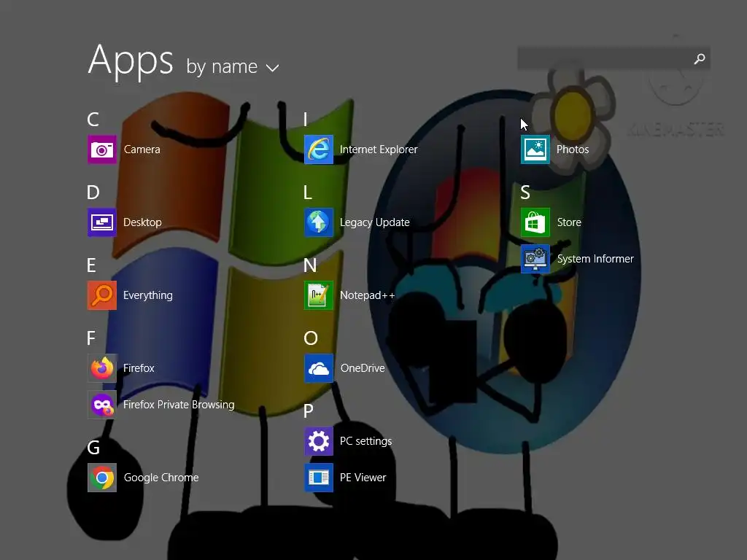
Task: Click the letter O group header
Action: tap(311, 338)
